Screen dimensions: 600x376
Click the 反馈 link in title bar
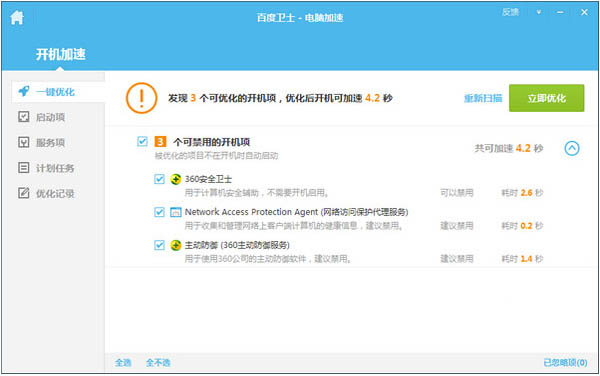(x=510, y=12)
